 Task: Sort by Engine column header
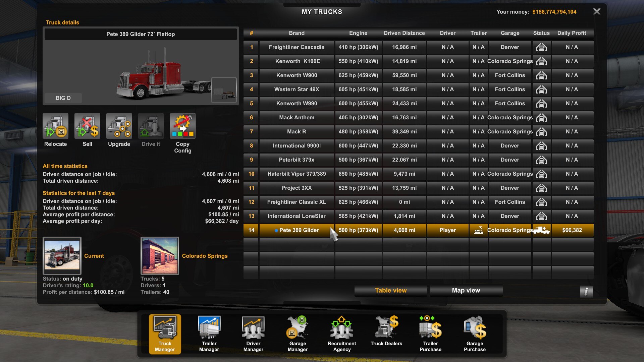(358, 33)
